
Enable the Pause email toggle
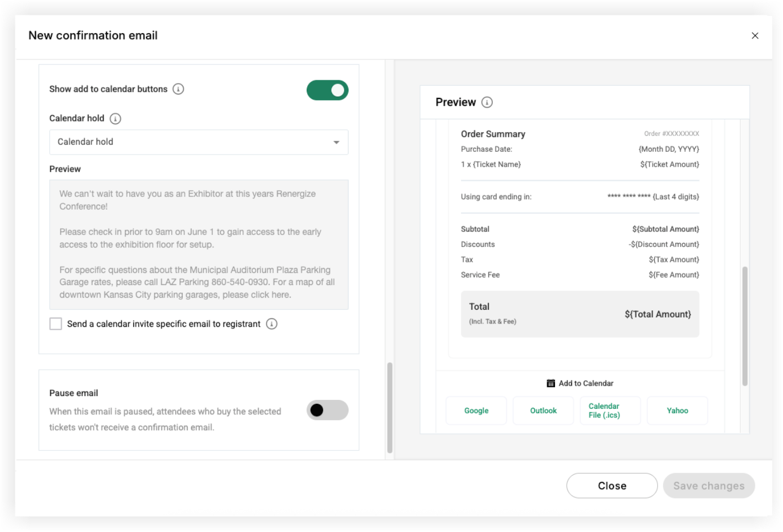pyautogui.click(x=328, y=410)
